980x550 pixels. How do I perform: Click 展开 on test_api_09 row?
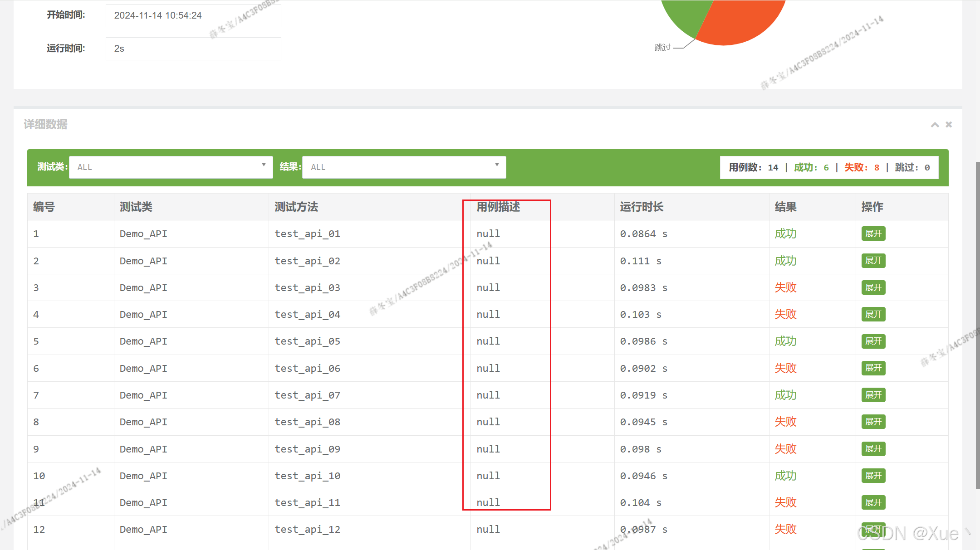tap(873, 449)
